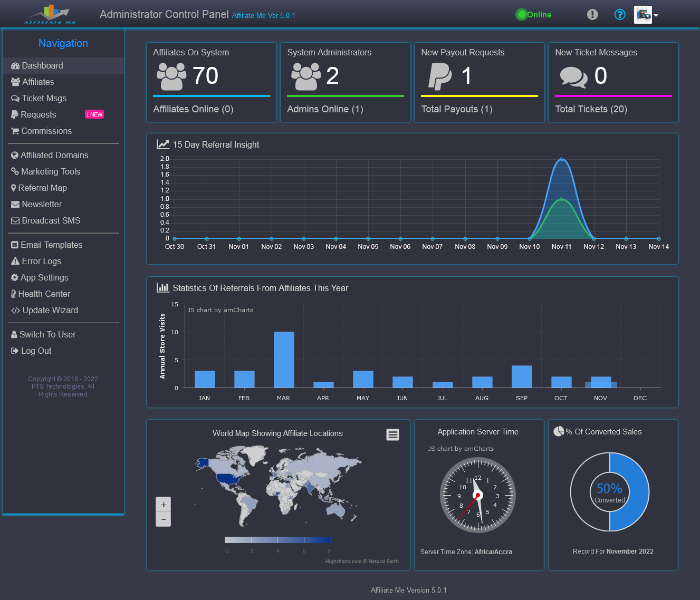Click the exclamation alert icon in header

(x=592, y=15)
